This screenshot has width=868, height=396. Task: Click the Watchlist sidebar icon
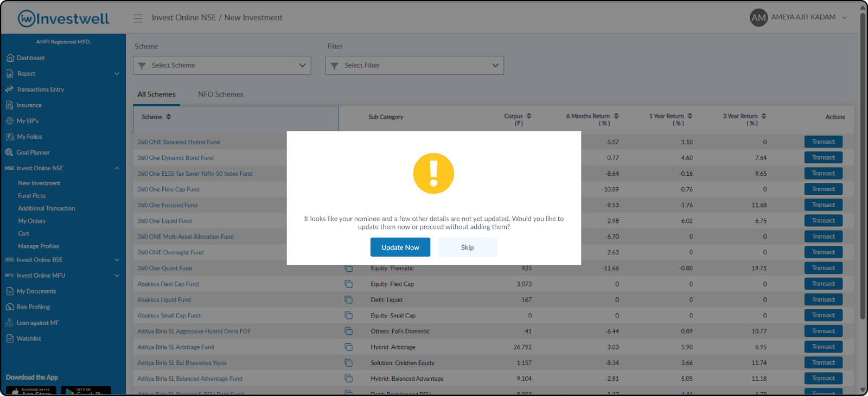click(x=10, y=338)
